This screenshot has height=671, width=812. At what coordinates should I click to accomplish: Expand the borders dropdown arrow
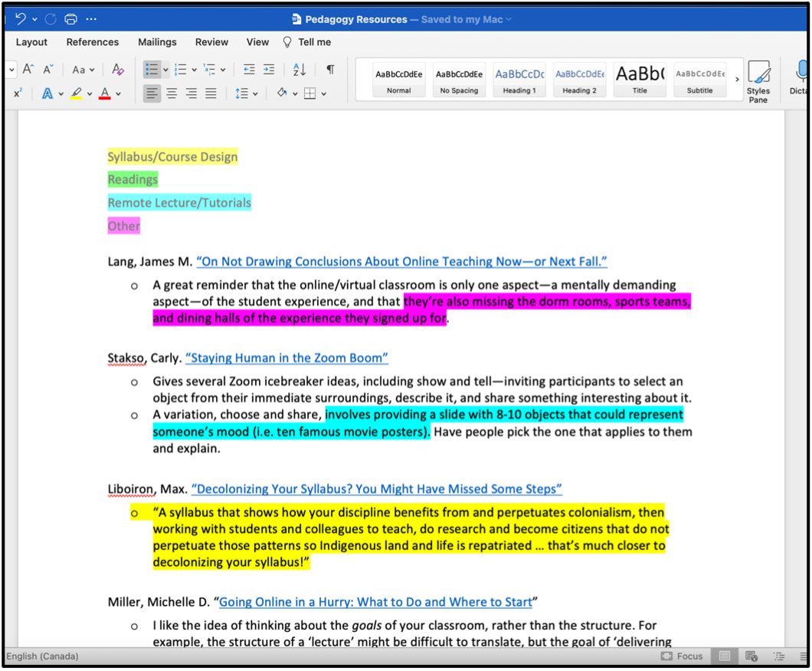[324, 93]
